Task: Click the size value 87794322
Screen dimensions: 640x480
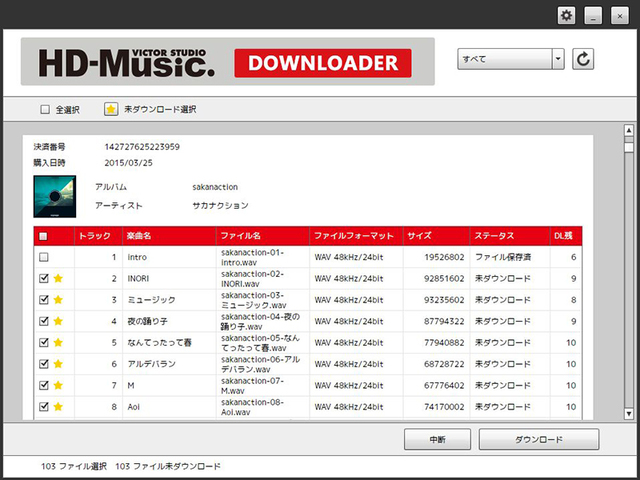Action: (x=444, y=321)
